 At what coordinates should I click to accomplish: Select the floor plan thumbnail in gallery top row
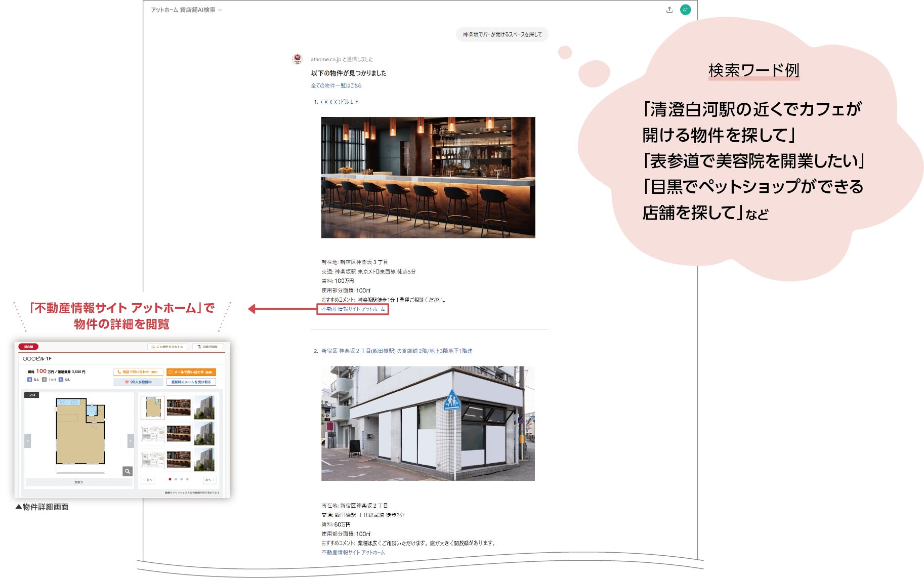(x=152, y=407)
